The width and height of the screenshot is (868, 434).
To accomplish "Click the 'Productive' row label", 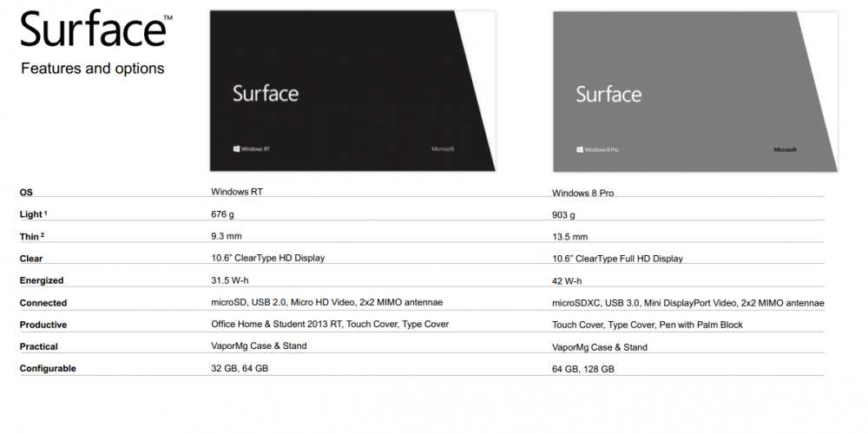I will pyautogui.click(x=43, y=325).
